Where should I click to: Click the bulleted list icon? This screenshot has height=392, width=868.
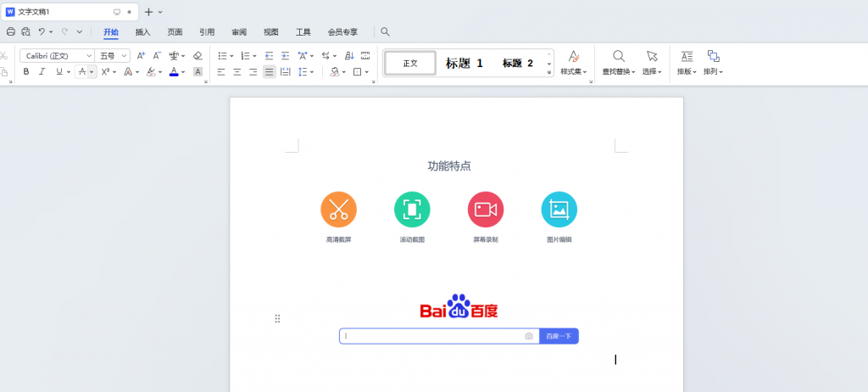click(x=222, y=55)
